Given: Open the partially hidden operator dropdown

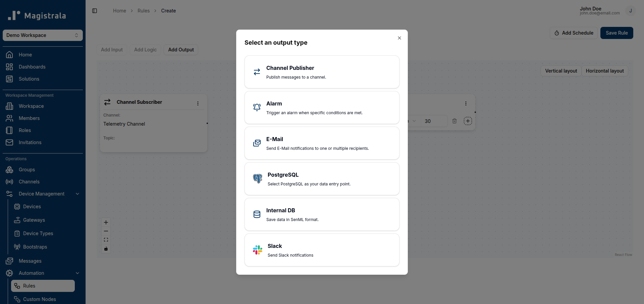Looking at the screenshot, I should [413, 121].
